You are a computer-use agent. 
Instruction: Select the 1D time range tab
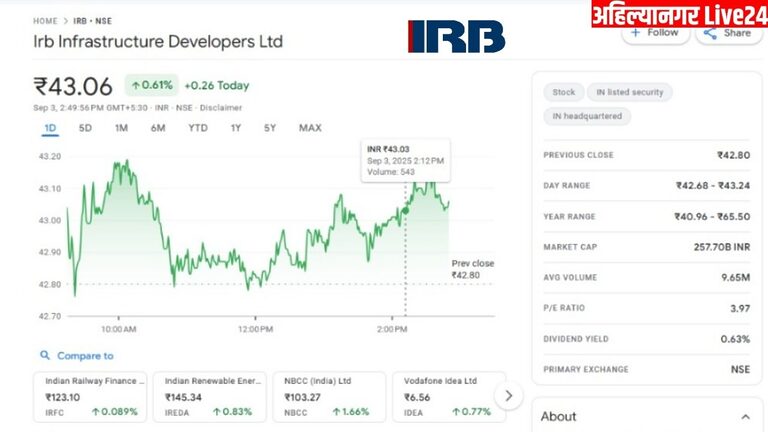tap(50, 128)
